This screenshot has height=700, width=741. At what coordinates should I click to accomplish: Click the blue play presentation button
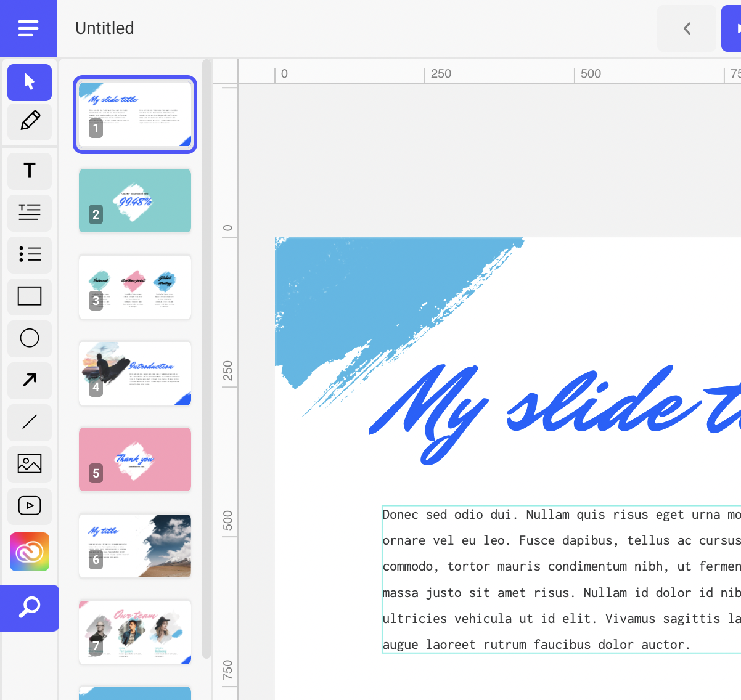(732, 28)
